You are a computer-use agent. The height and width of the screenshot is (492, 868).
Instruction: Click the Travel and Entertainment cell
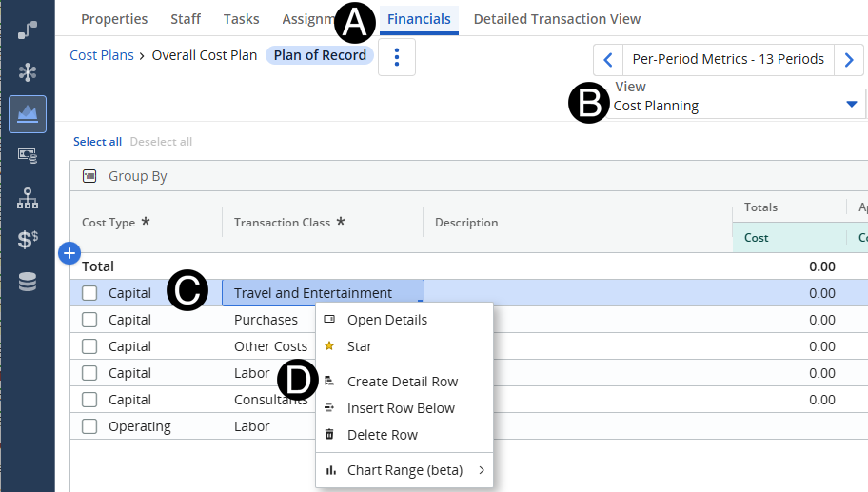pos(313,293)
